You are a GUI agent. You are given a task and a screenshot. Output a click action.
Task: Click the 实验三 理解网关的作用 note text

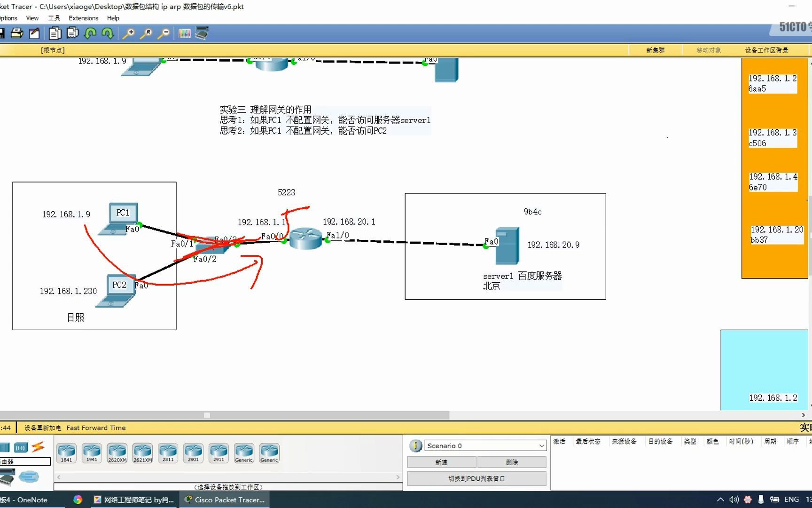coord(265,110)
